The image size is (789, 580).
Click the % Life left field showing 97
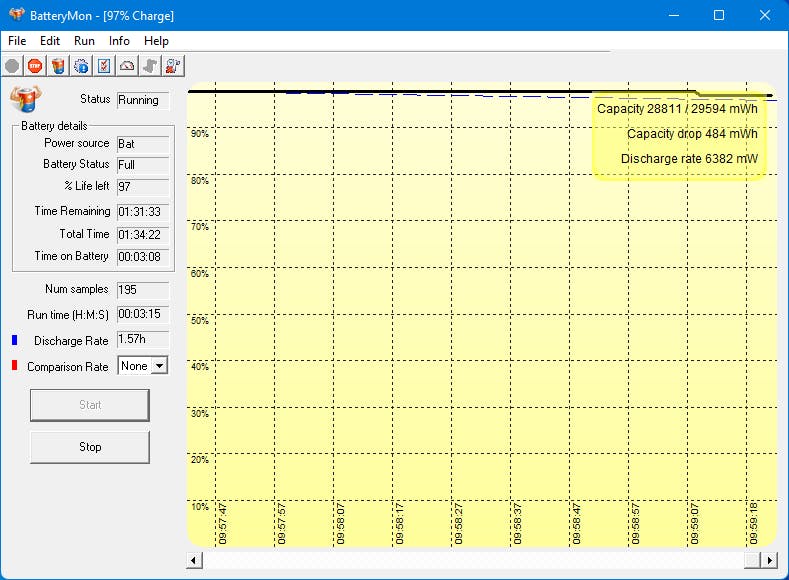(143, 187)
